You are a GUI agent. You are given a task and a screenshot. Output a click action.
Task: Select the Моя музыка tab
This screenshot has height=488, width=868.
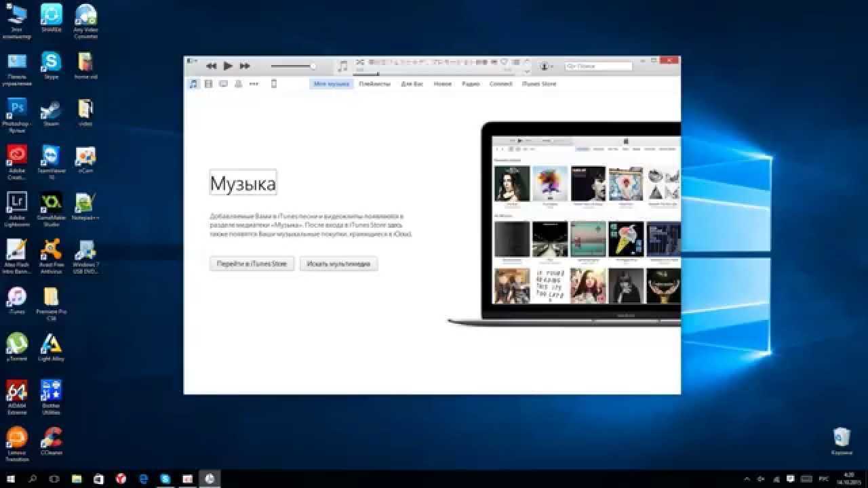pyautogui.click(x=332, y=84)
